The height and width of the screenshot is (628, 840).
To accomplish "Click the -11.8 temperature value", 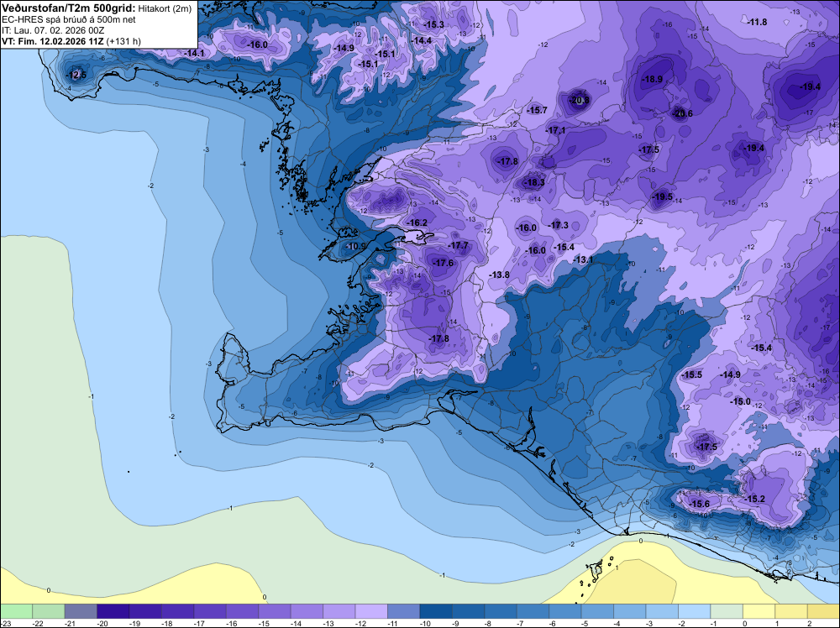I will click(757, 22).
